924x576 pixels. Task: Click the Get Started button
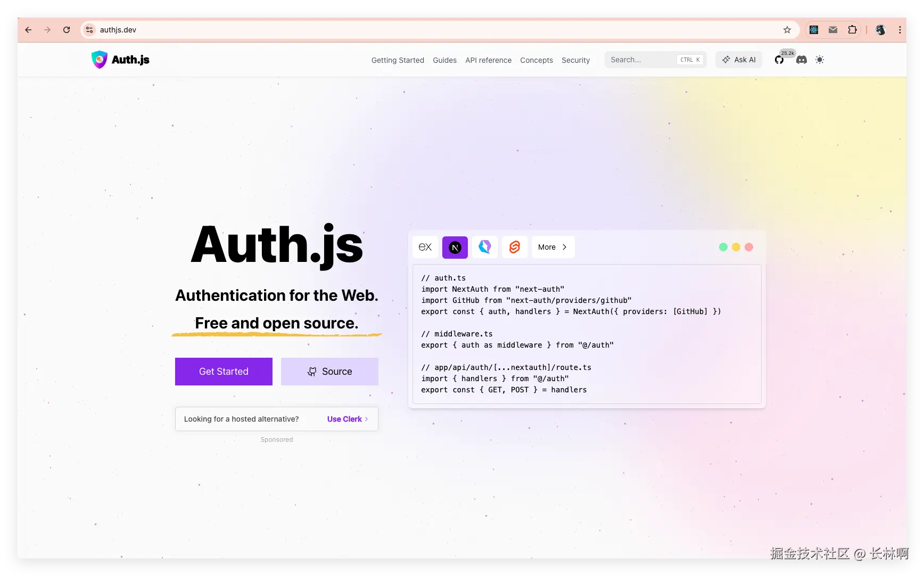[224, 372]
